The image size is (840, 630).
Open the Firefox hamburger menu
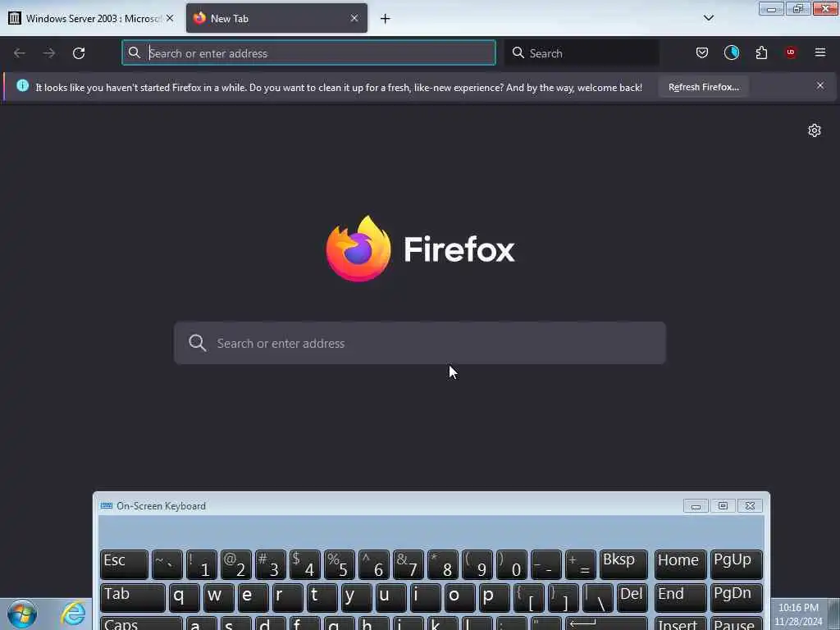click(819, 52)
